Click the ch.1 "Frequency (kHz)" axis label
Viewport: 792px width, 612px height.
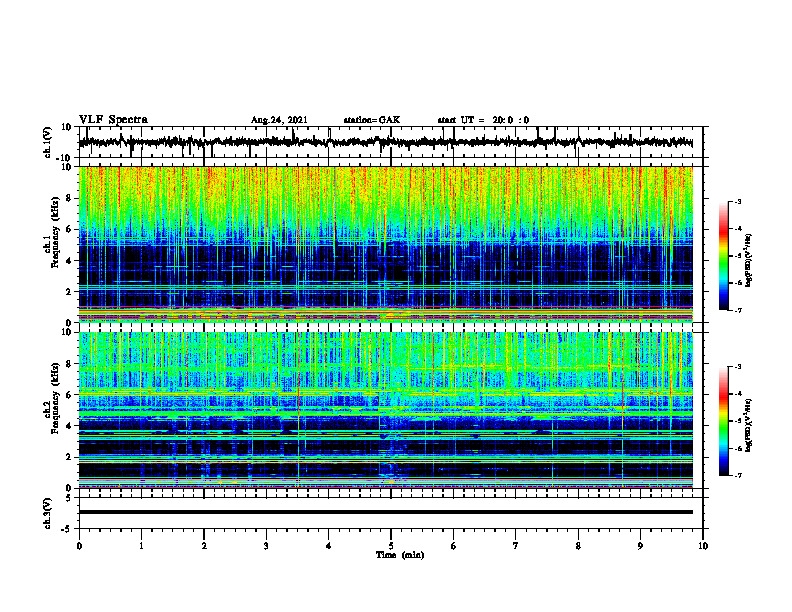pos(56,233)
